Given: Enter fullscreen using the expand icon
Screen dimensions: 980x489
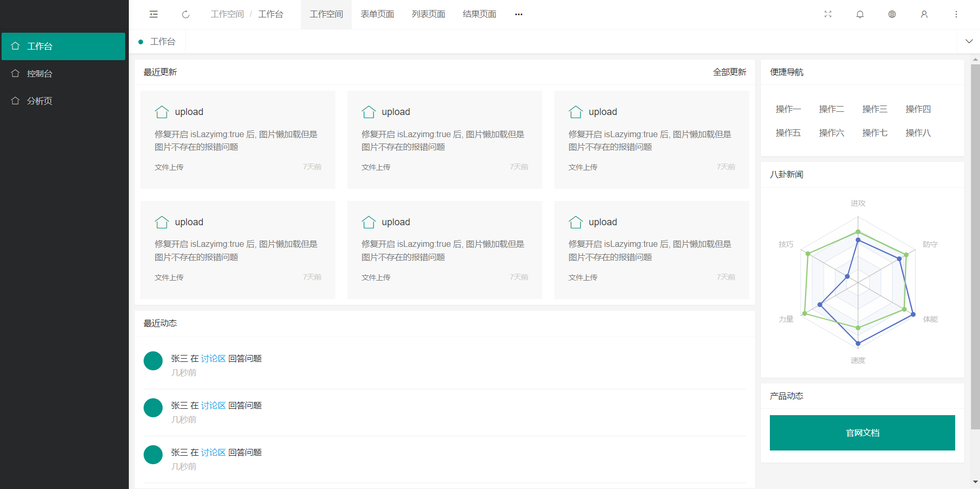Looking at the screenshot, I should click(828, 14).
